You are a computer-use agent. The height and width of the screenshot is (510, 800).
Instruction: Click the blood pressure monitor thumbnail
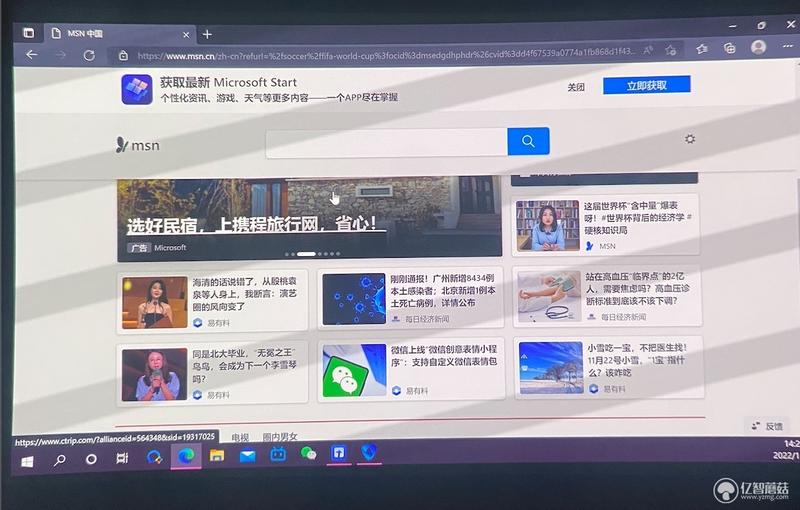tap(549, 296)
